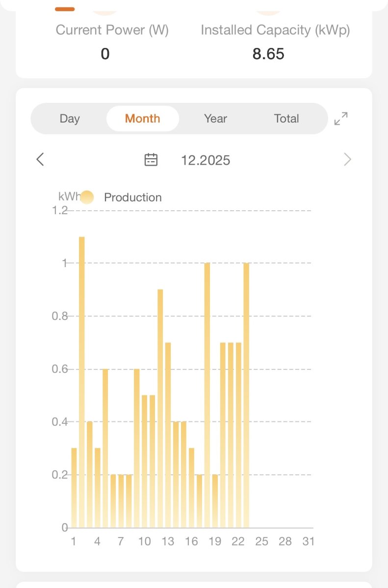Image resolution: width=388 pixels, height=588 pixels.
Task: Select the bar for day 12
Action: (160, 408)
